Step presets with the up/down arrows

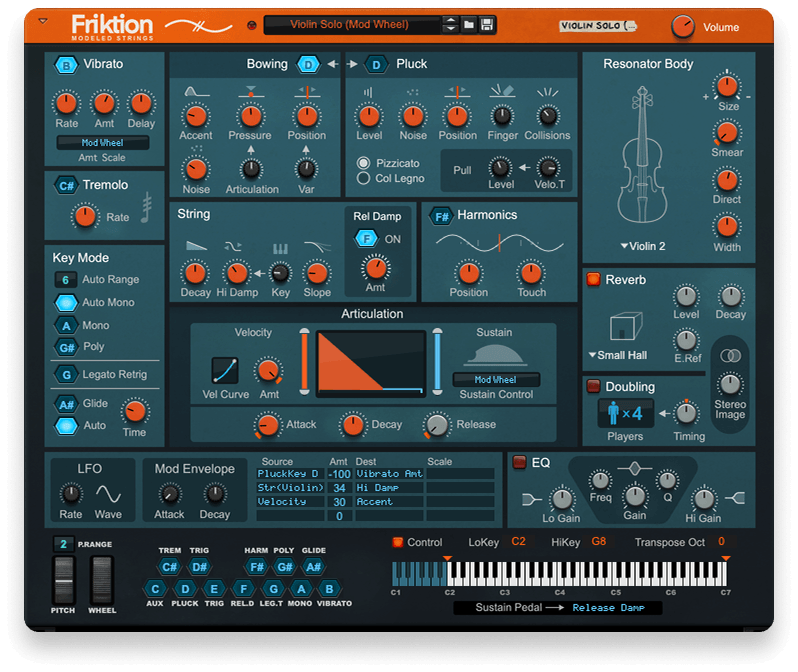pos(450,24)
